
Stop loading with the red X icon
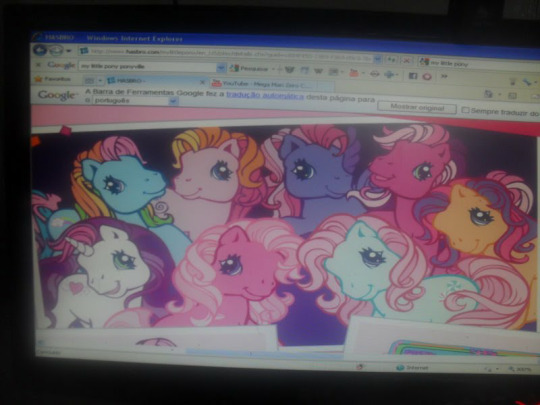(x=407, y=60)
